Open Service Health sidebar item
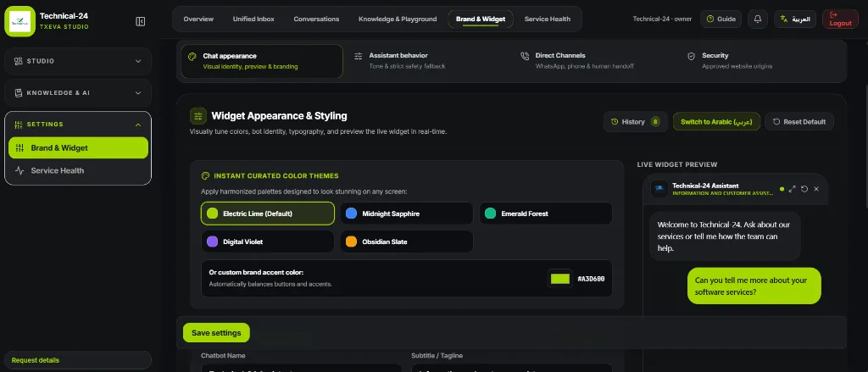 tap(78, 170)
